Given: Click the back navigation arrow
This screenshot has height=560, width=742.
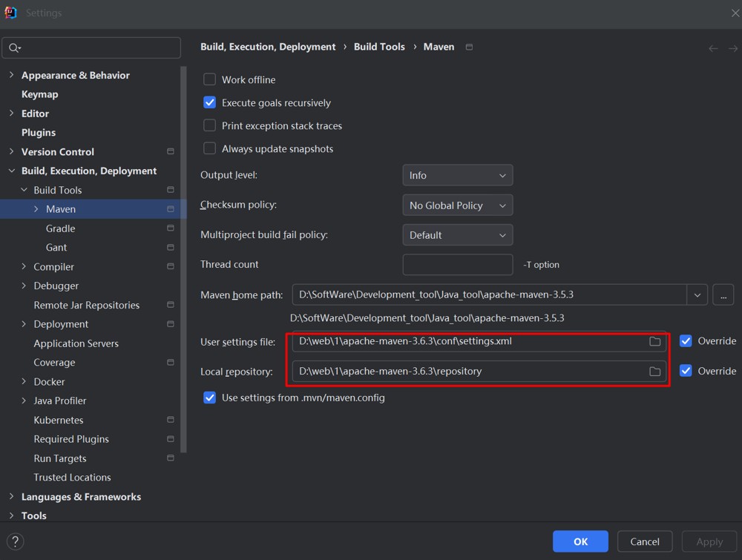Looking at the screenshot, I should 713,48.
